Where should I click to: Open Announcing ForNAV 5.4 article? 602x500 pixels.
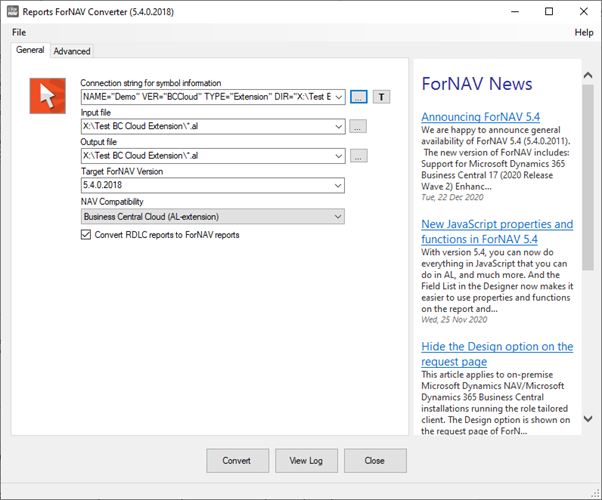coord(480,117)
